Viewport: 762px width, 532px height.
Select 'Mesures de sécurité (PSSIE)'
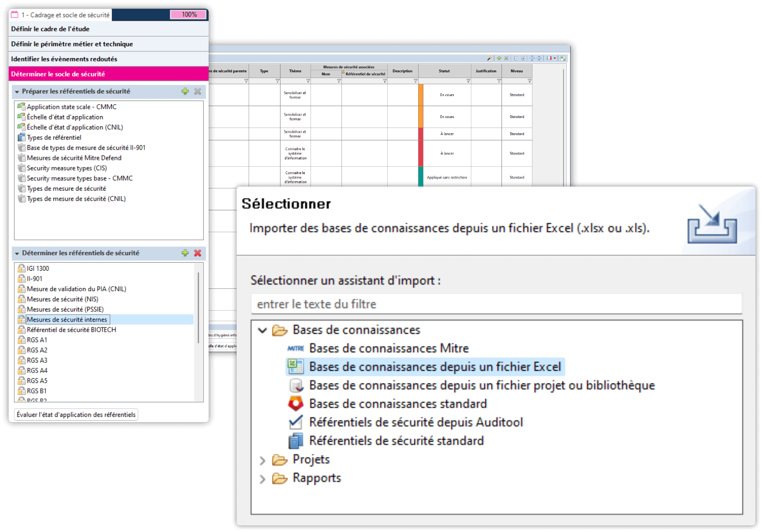(x=65, y=309)
